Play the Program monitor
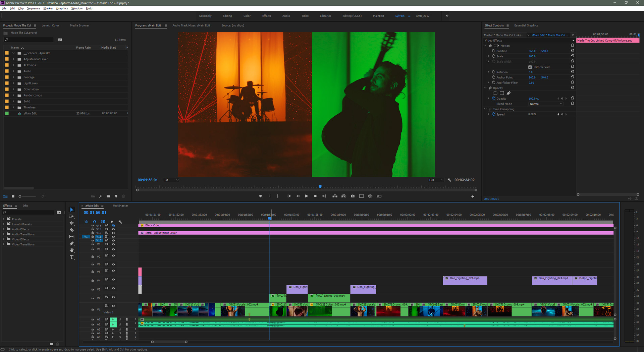Viewport: 644px width, 352px height. point(306,196)
